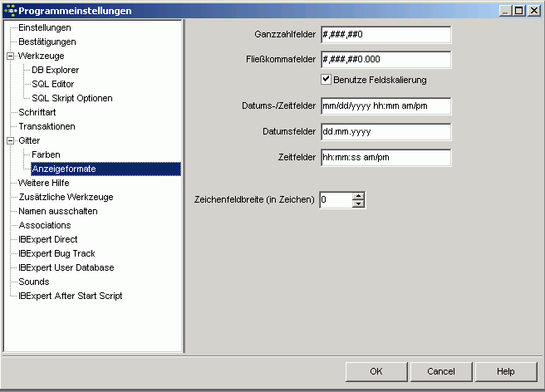545x392 pixels.
Task: Open the Associations page
Action: [x=45, y=225]
